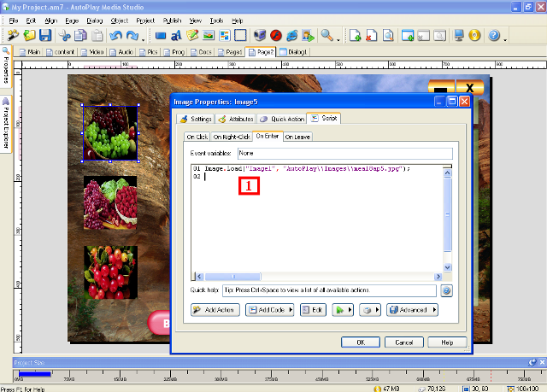Screen dimensions: 547x392
Task: Open the Quick Action tab
Action: click(281, 120)
